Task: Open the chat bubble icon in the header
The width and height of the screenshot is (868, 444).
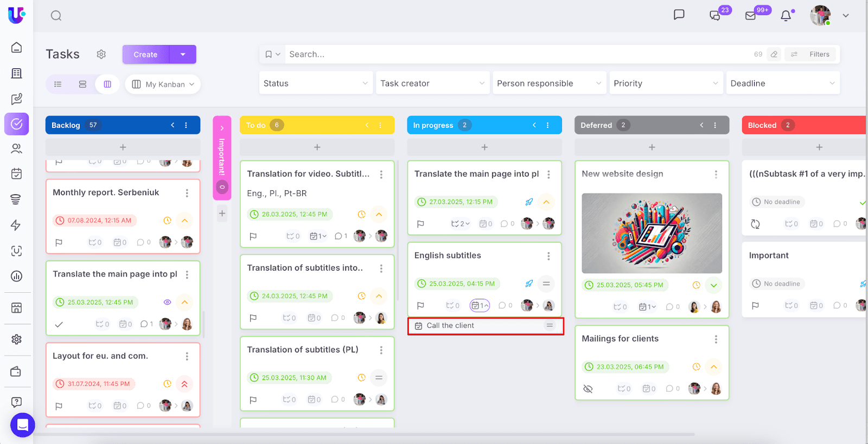Action: pos(679,15)
